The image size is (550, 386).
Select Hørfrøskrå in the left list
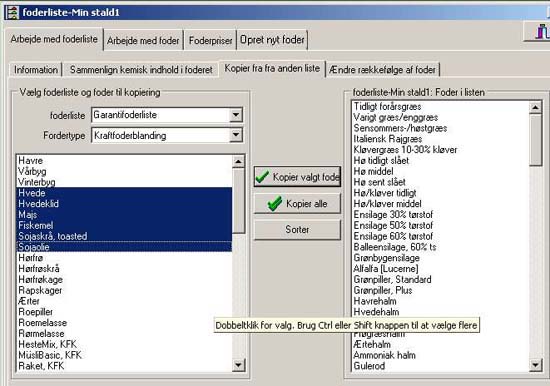point(124,269)
